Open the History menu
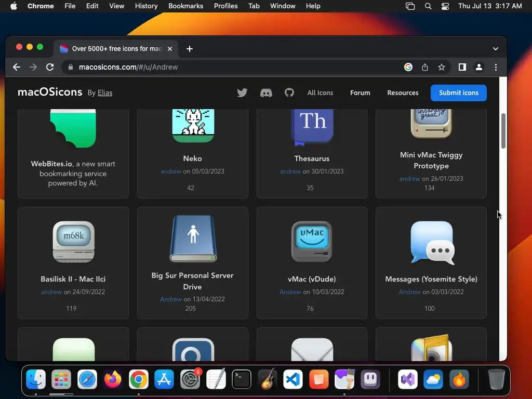This screenshot has height=399, width=532. [146, 6]
